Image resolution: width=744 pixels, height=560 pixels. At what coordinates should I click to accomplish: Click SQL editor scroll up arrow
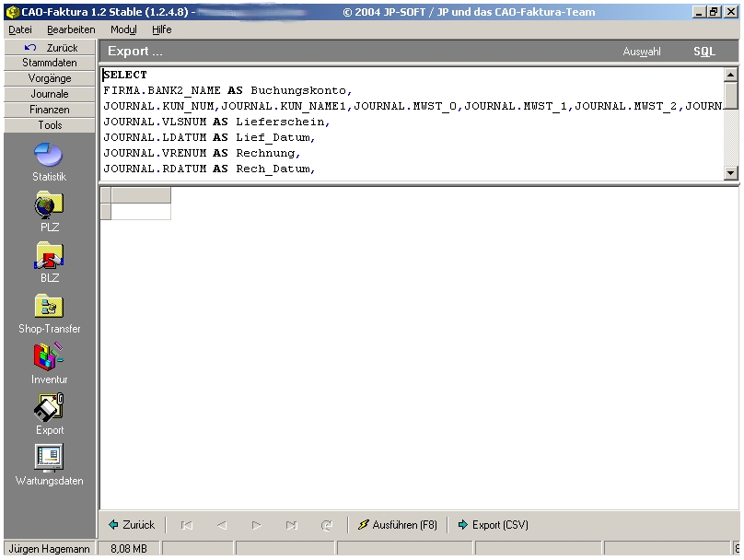731,75
